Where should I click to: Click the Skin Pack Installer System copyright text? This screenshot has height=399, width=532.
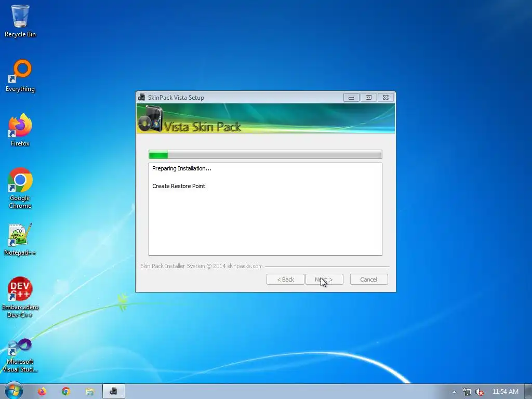202,266
